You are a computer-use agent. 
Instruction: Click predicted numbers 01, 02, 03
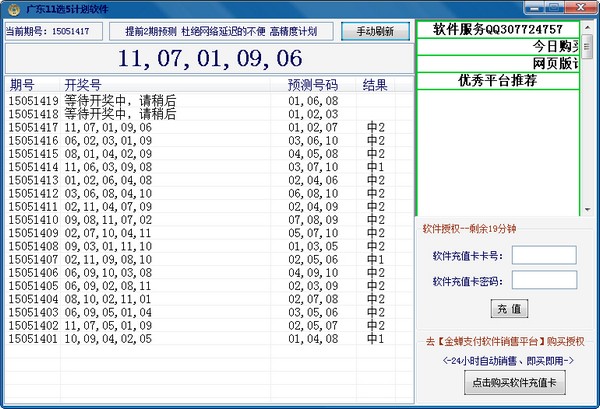point(313,114)
